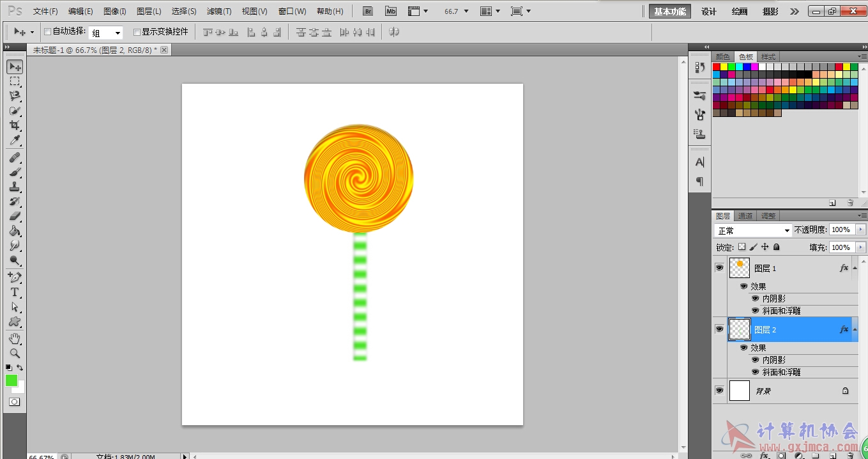Toggle 内阴影 effect visibility under 图层 1

point(756,299)
